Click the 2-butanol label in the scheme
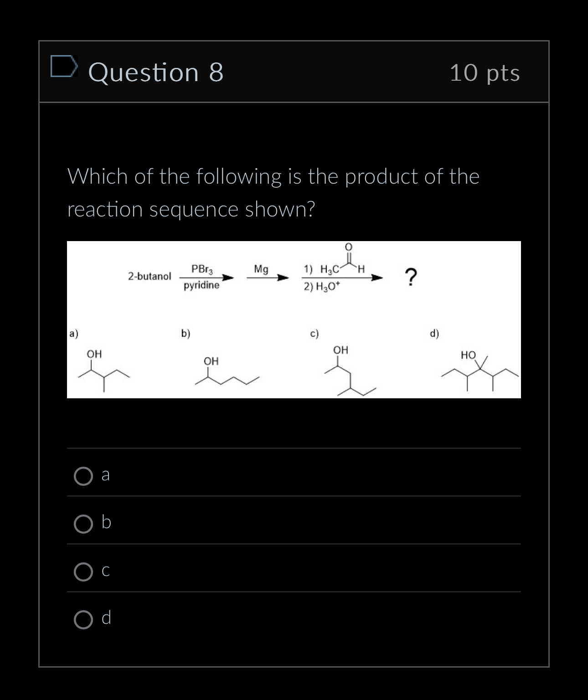This screenshot has width=588, height=700. tap(150, 275)
